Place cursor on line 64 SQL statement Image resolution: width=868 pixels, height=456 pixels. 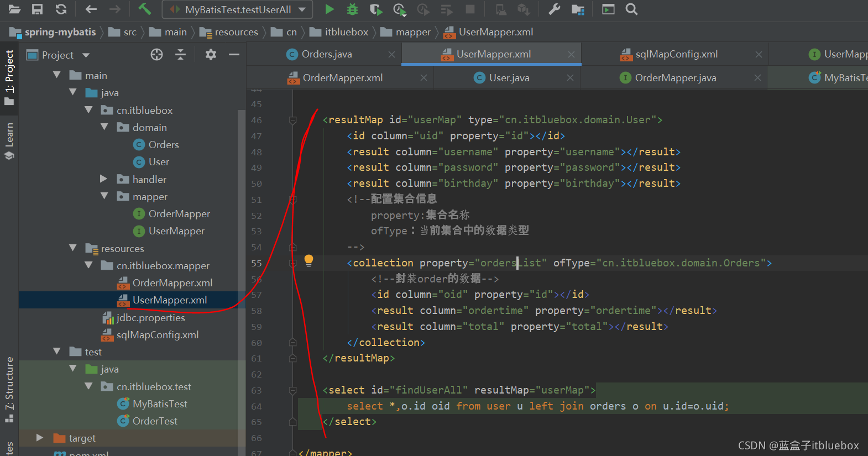537,406
